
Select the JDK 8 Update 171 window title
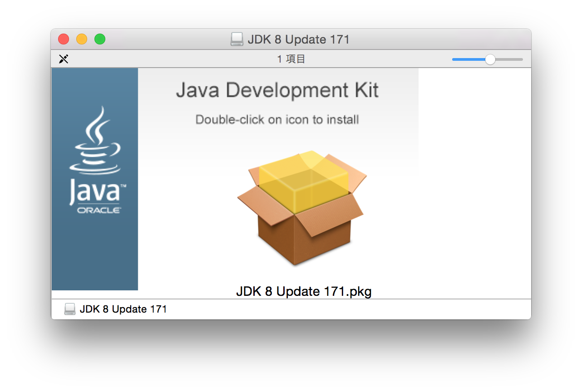(298, 39)
